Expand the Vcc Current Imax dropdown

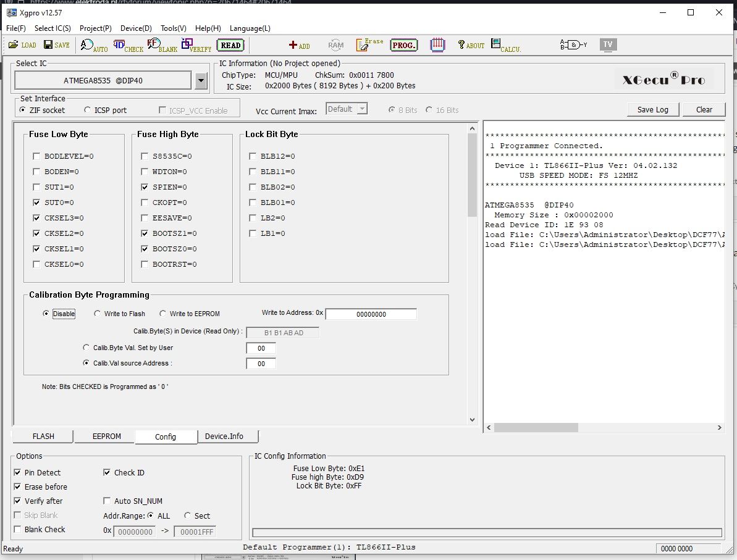(x=362, y=109)
